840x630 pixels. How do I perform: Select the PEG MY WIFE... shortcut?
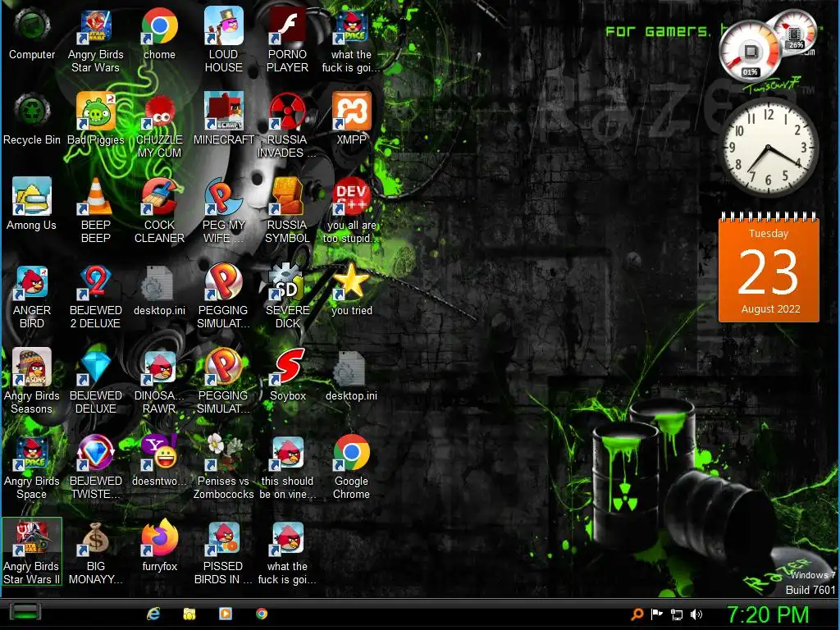223,211
